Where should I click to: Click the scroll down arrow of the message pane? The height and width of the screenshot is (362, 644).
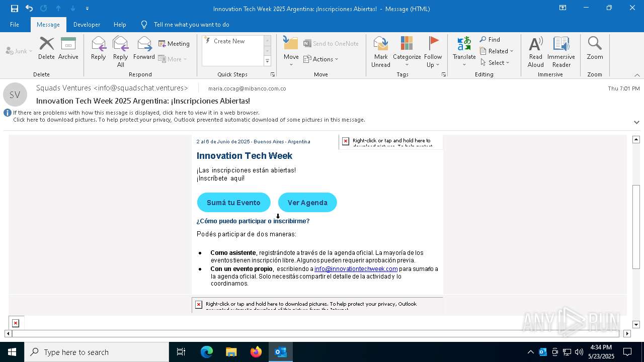[636, 325]
